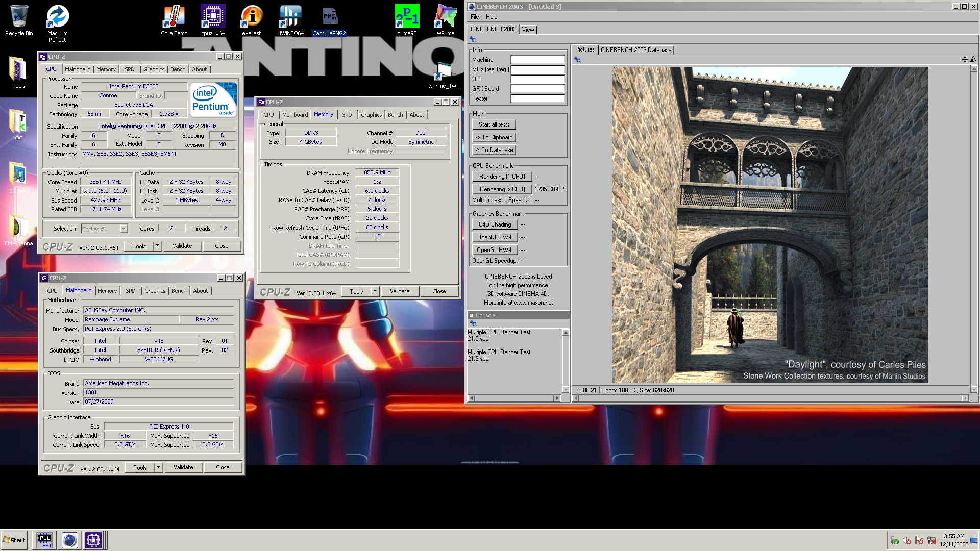Open the File menu in CINEBENCH

475,17
